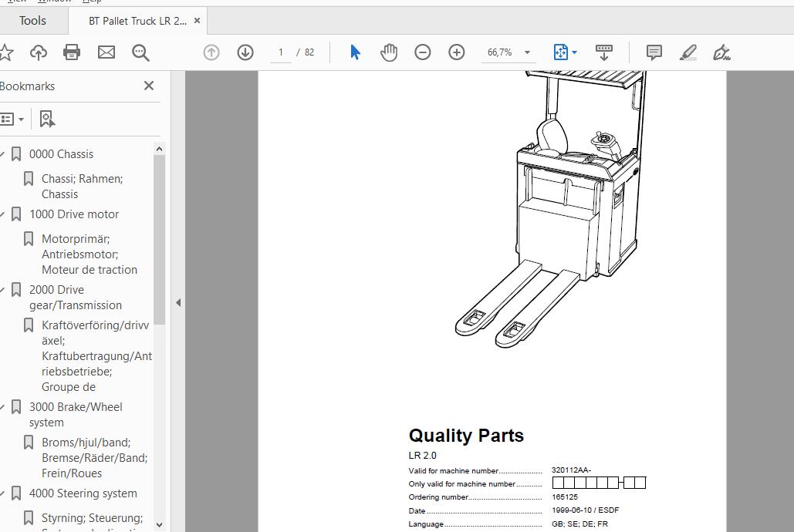Collapse the 3000 Brake/Wheel system branch
The height and width of the screenshot is (532, 794).
pyautogui.click(x=2, y=407)
